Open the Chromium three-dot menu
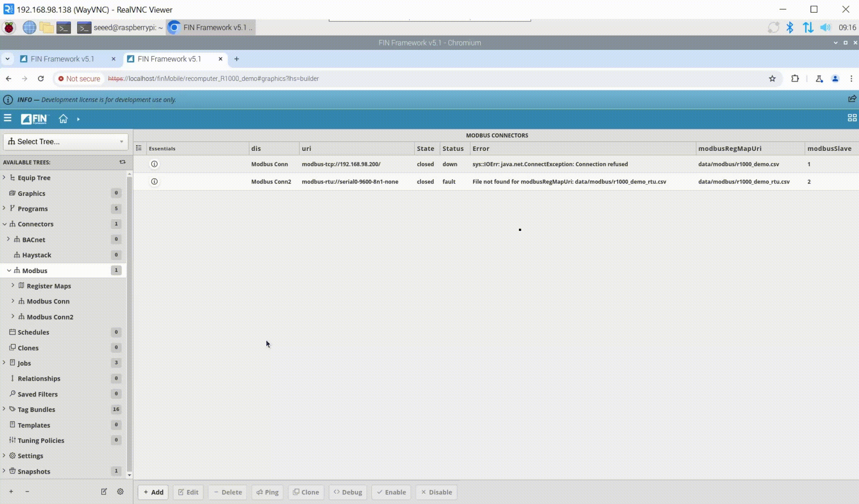Image resolution: width=859 pixels, height=504 pixels. click(x=851, y=79)
